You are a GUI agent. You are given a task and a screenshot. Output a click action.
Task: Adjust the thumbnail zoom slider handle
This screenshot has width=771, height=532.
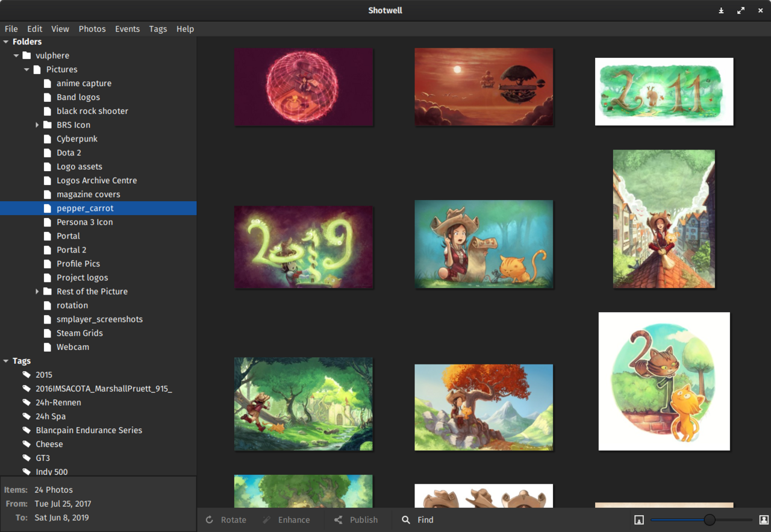click(710, 520)
